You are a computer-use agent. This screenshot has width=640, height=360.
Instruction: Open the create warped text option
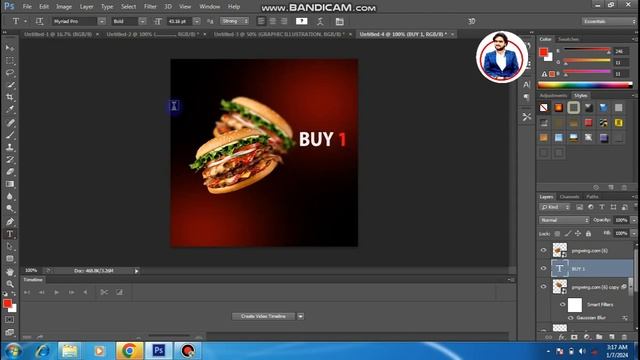(320, 21)
